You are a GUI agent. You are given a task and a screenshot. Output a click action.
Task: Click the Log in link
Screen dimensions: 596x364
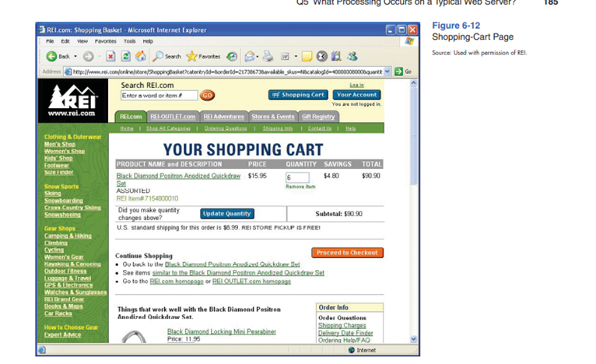coord(356,85)
